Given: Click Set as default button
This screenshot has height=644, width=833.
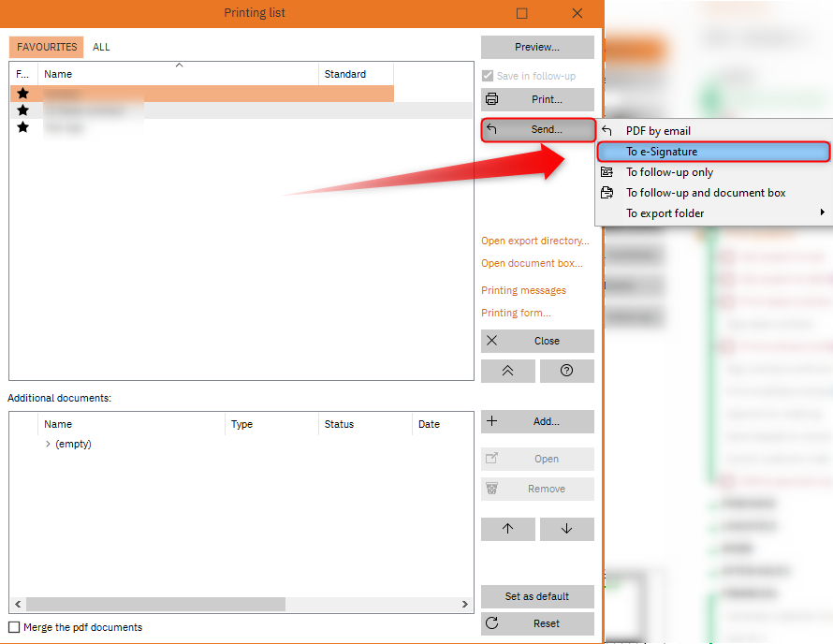Looking at the screenshot, I should pos(537,596).
